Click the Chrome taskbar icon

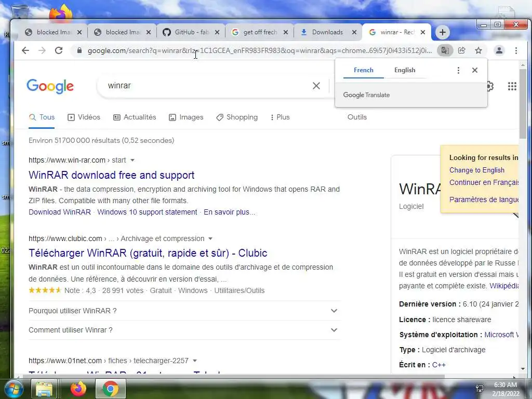(111, 389)
